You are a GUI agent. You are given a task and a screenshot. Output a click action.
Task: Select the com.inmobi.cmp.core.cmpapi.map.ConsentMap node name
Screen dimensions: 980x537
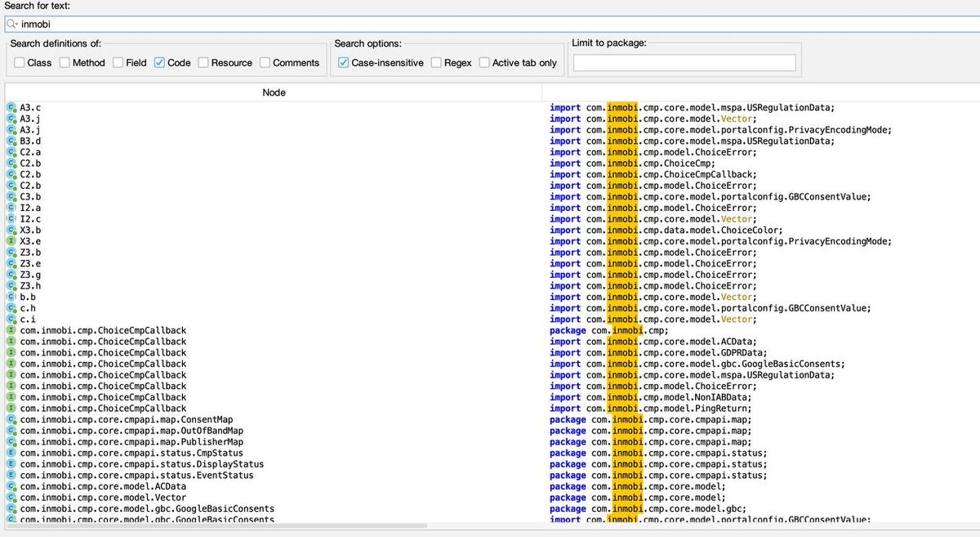[x=127, y=419]
